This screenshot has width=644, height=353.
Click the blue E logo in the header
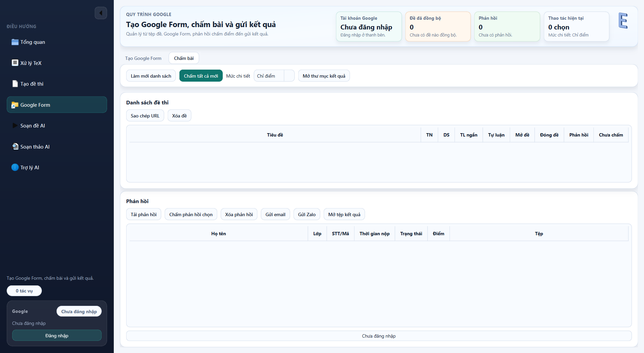pos(623,21)
